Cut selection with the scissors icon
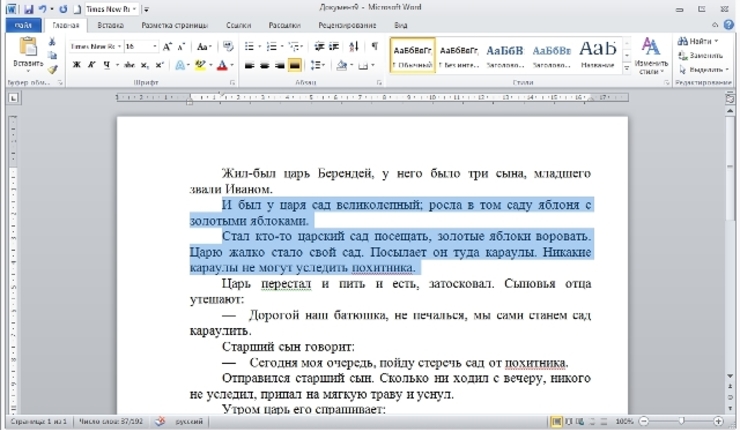 (x=53, y=41)
